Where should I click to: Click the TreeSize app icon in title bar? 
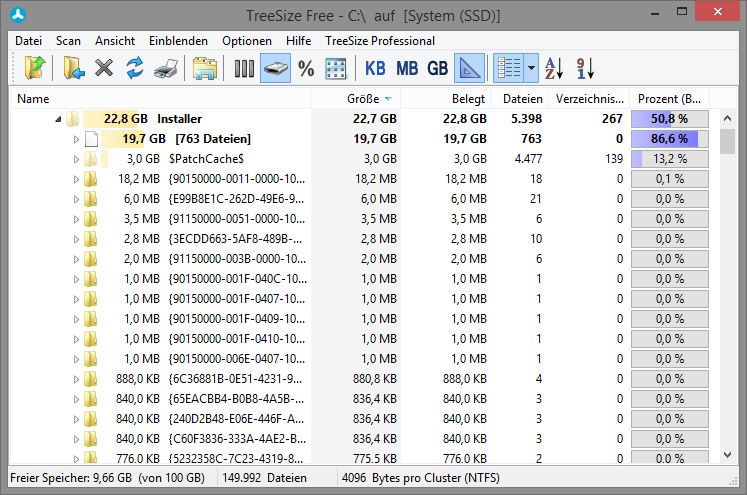click(18, 16)
